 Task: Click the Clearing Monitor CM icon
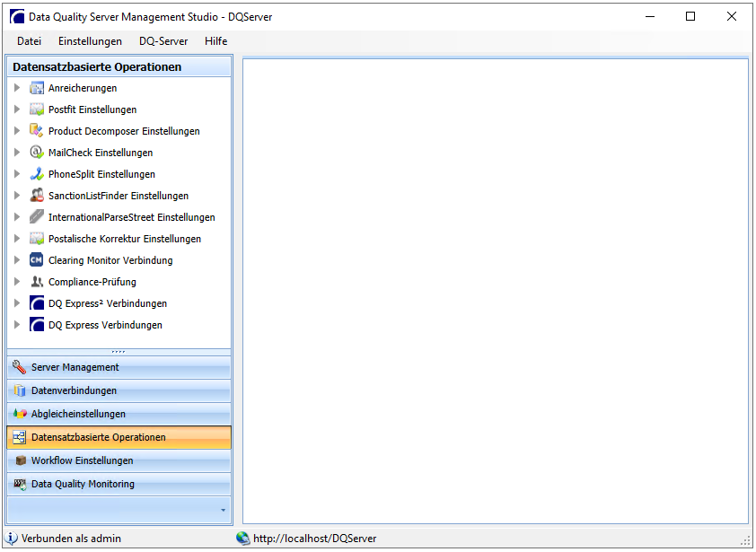[37, 260]
